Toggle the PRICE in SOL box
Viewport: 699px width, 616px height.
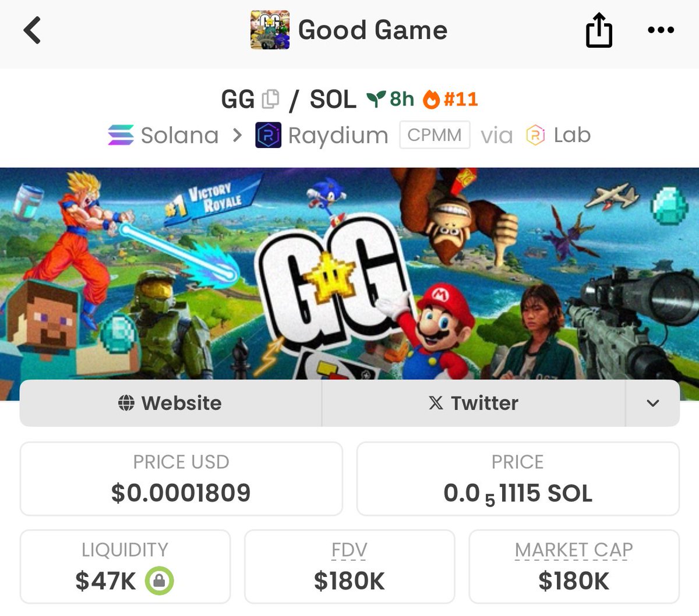pyautogui.click(x=518, y=479)
